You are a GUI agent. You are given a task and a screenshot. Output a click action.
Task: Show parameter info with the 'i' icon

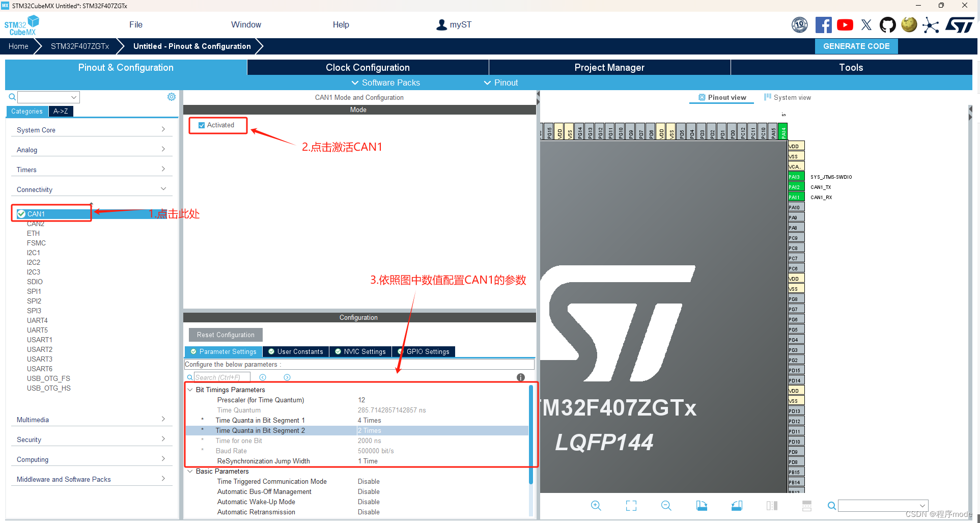[x=521, y=377]
